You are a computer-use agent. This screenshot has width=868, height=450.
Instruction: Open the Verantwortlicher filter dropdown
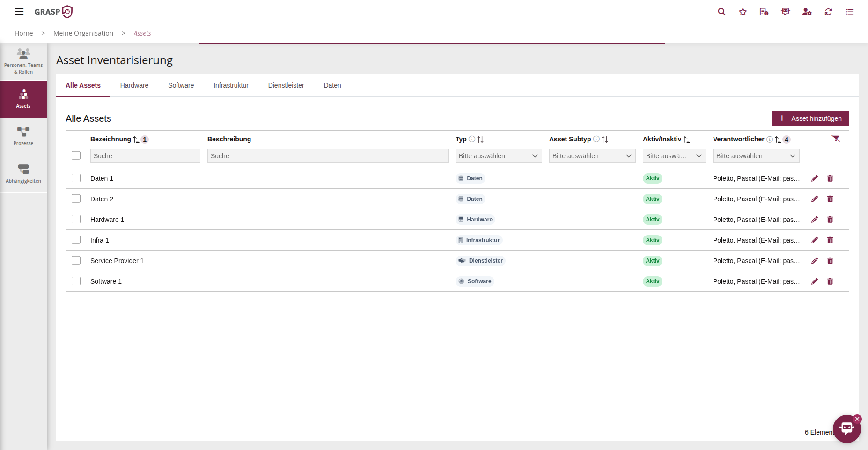pyautogui.click(x=756, y=156)
